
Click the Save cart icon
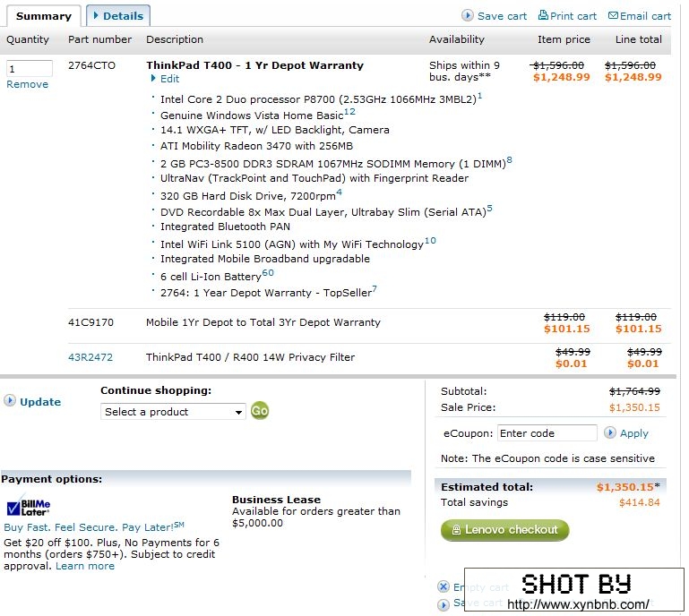pos(468,15)
